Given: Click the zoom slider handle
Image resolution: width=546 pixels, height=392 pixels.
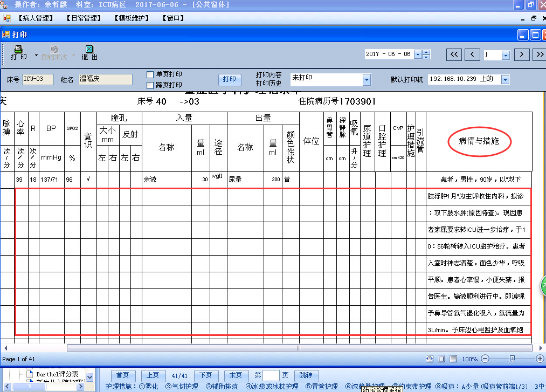Looking at the screenshot, I should [512, 359].
